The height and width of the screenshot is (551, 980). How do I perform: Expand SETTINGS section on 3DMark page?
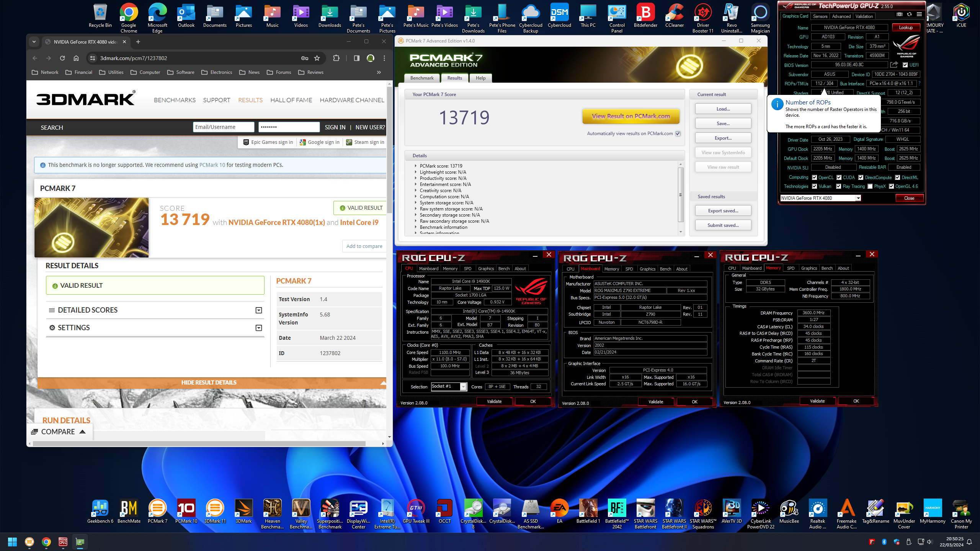click(259, 328)
